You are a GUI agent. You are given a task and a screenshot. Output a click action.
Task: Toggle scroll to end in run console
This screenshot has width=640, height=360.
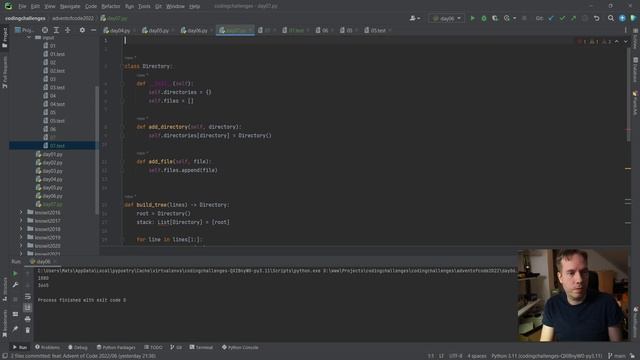click(27, 307)
